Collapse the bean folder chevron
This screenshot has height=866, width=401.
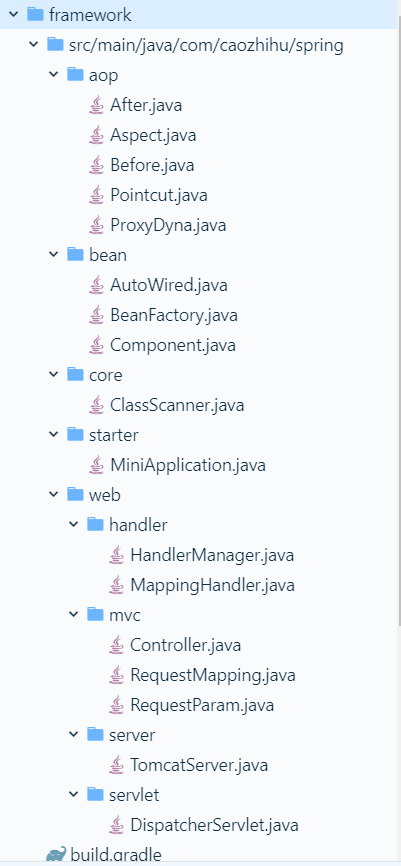(x=54, y=255)
